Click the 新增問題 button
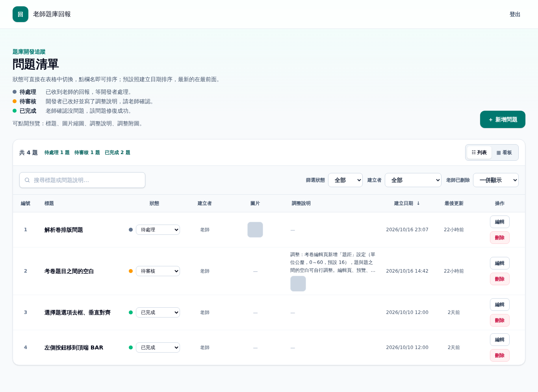The height and width of the screenshot is (392, 538). pos(503,119)
